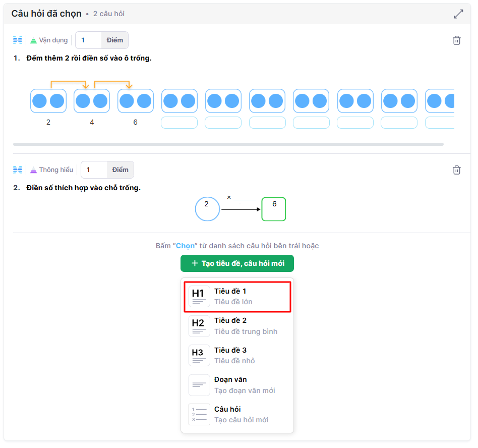This screenshot has height=448, width=478.
Task: Delete question 2 with trash icon
Action: tap(456, 170)
